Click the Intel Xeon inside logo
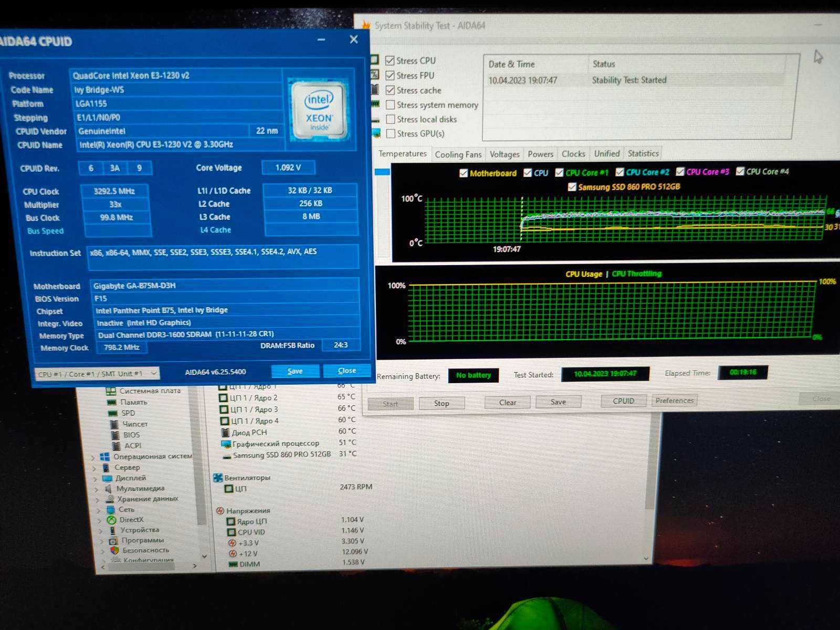840x630 pixels. (x=319, y=109)
